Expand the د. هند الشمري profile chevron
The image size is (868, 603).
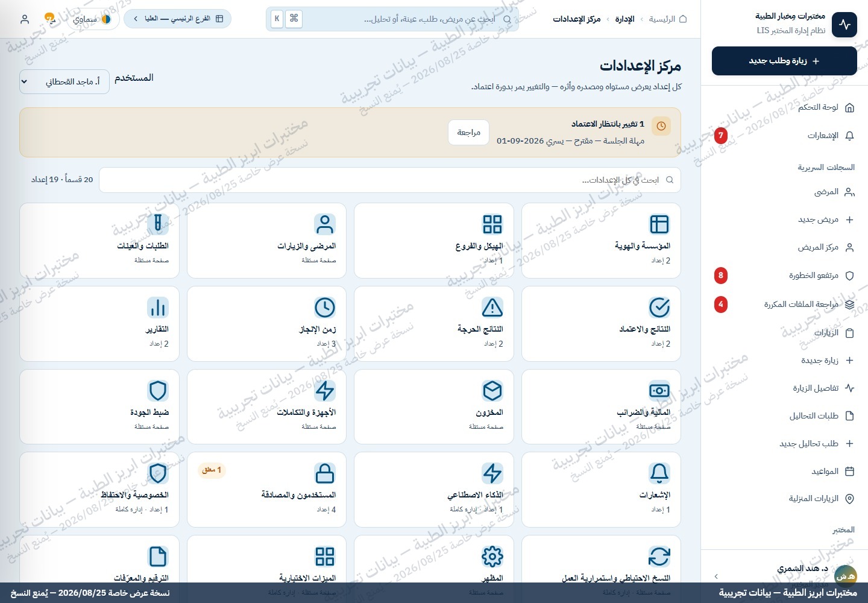[716, 576]
